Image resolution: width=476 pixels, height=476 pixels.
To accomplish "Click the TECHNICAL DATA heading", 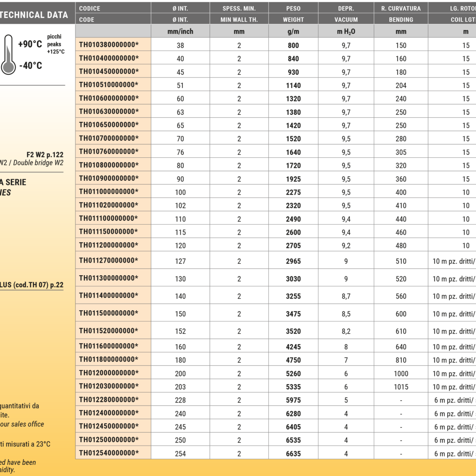I will (x=33, y=15).
